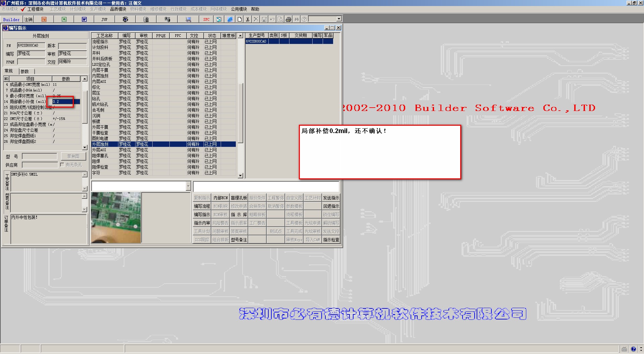The image size is (644, 354).
Task: Click the Excel icon in toolbar
Action: coord(64,19)
